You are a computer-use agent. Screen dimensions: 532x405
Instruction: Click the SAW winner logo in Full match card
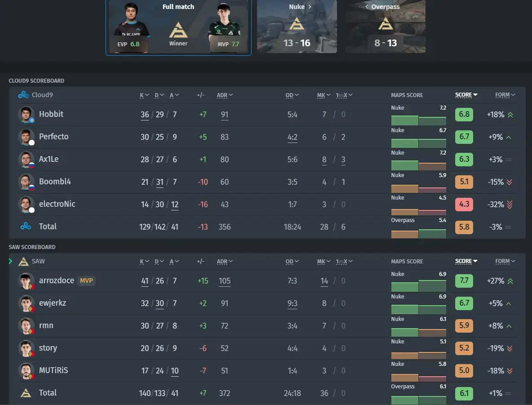pos(178,30)
